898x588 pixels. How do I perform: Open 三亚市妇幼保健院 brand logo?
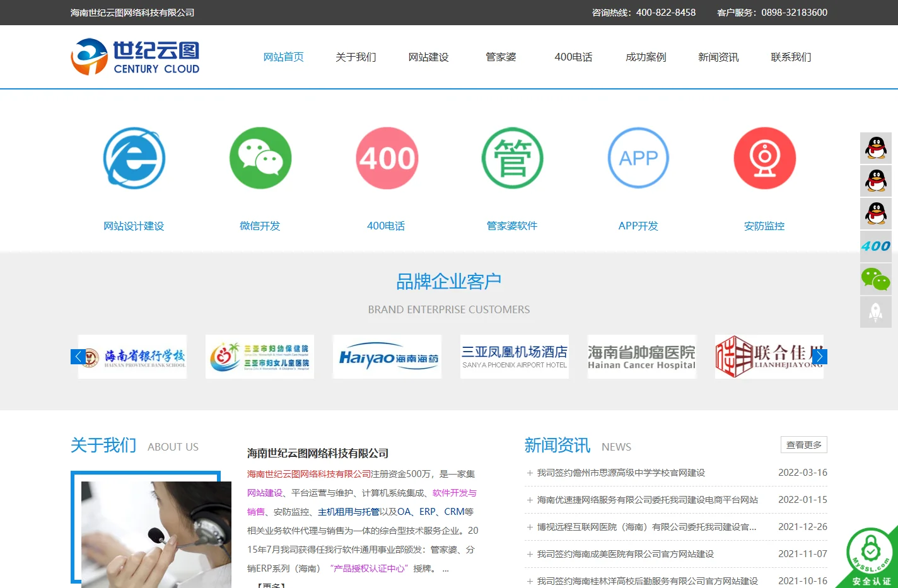pos(260,357)
